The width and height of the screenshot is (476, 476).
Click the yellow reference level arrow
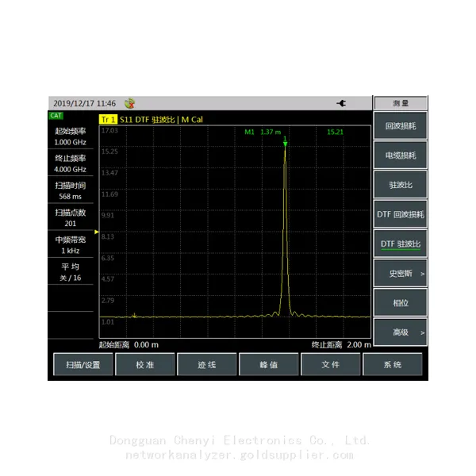97,232
